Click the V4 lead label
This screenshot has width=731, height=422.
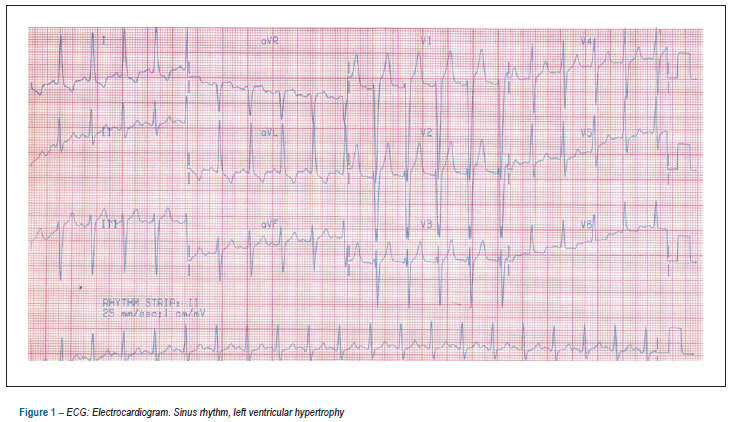point(586,41)
